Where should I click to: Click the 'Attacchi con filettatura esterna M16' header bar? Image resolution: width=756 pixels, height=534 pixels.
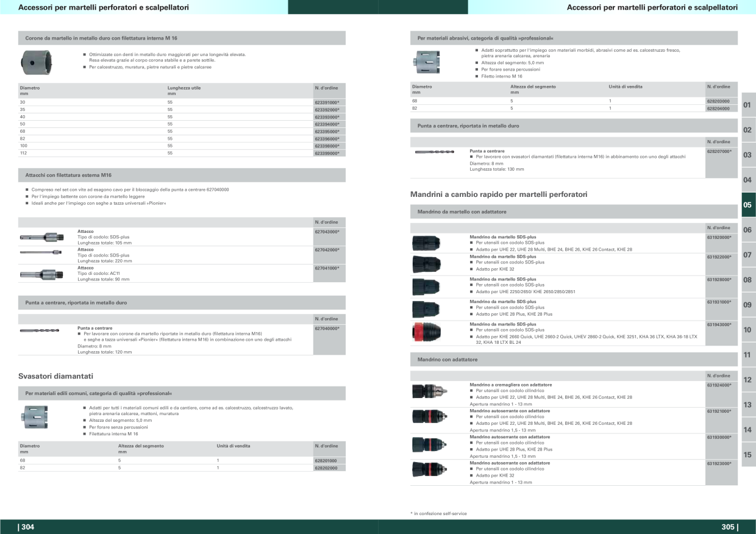pos(182,175)
